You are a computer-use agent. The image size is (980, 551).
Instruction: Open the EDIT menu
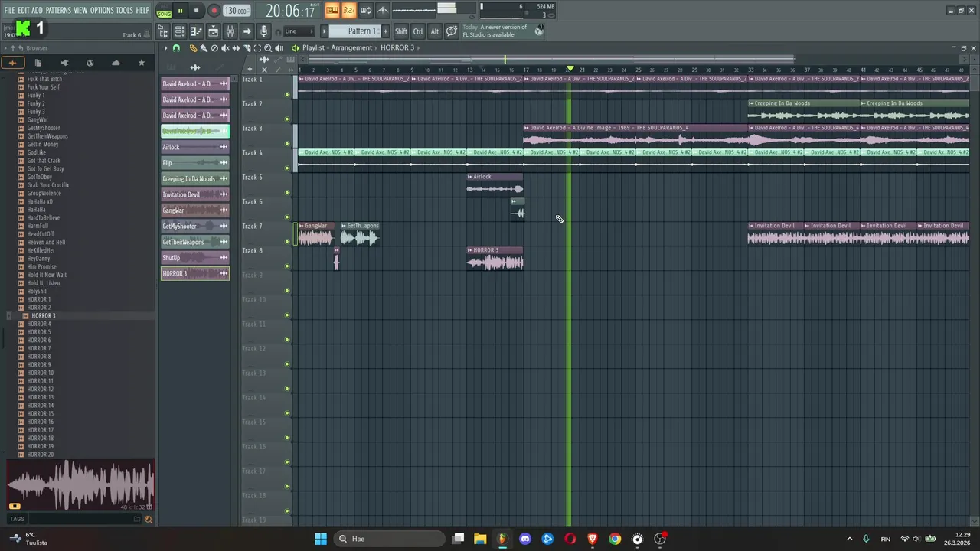tap(23, 11)
